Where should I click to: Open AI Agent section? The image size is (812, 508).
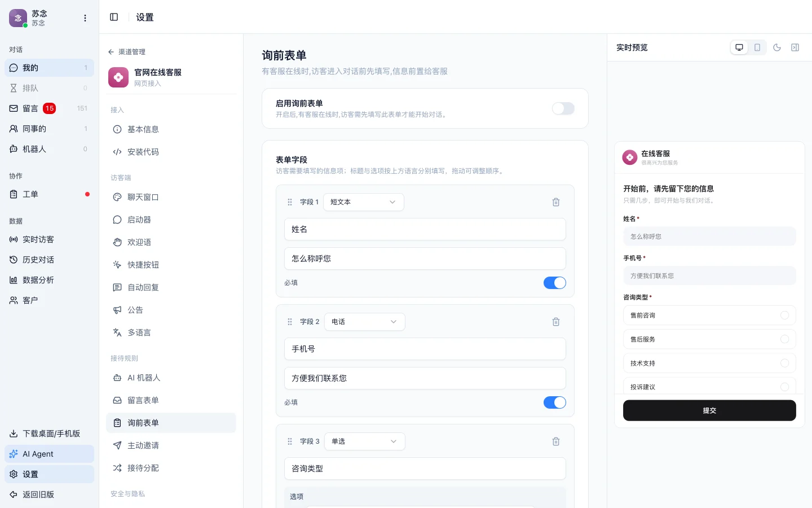tap(49, 454)
